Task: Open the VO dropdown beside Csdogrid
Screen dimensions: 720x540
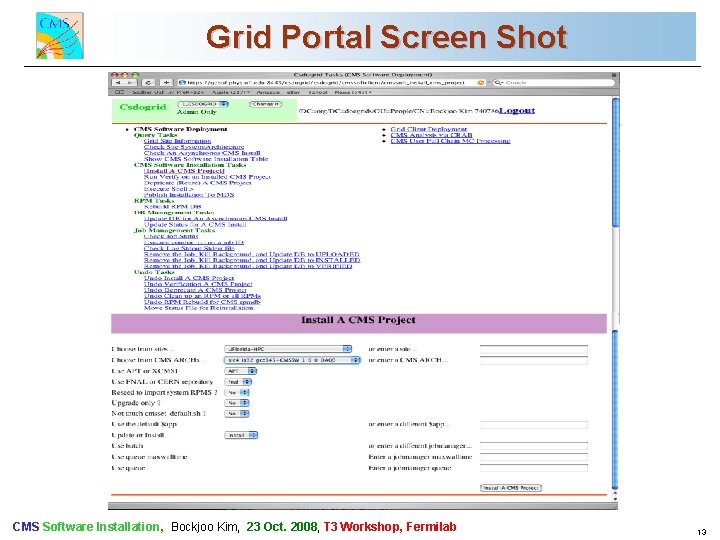Action: (x=203, y=104)
